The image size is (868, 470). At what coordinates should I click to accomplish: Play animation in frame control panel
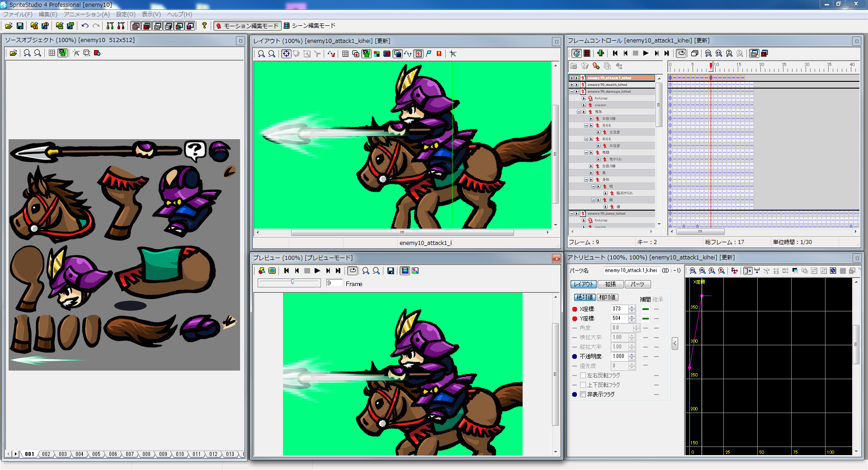click(x=646, y=53)
